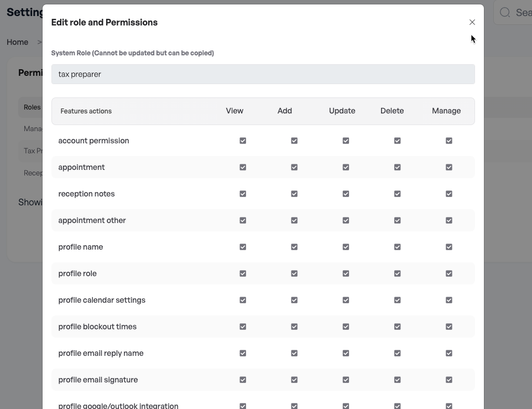Toggle Manage for profile role
Image resolution: width=532 pixels, height=409 pixels.
tap(449, 273)
